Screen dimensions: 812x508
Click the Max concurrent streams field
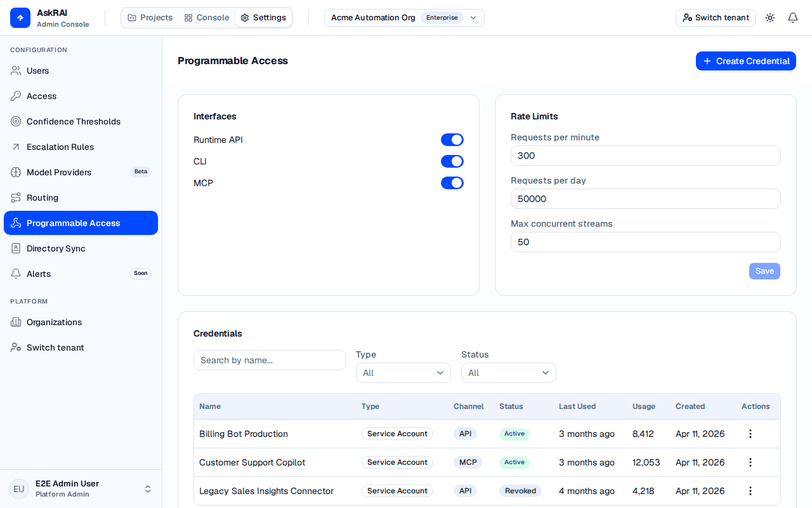(646, 242)
